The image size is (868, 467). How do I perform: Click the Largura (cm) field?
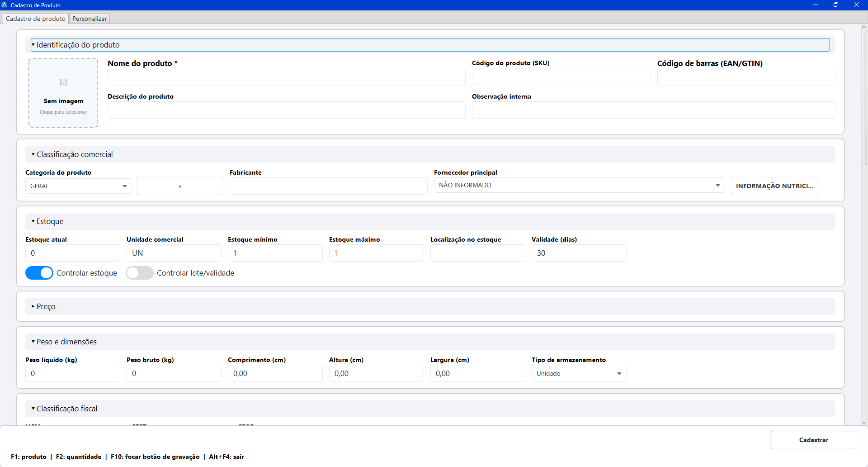(478, 373)
